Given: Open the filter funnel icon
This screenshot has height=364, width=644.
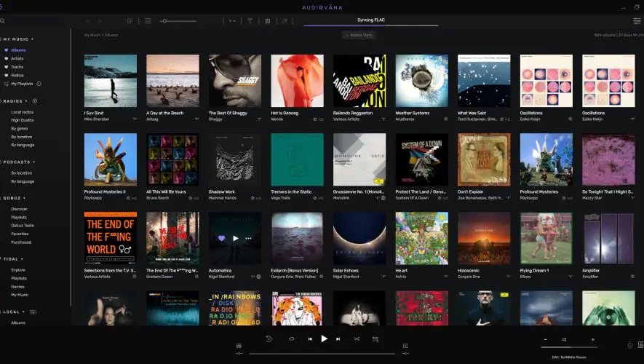Looking at the screenshot, I should 250,21.
